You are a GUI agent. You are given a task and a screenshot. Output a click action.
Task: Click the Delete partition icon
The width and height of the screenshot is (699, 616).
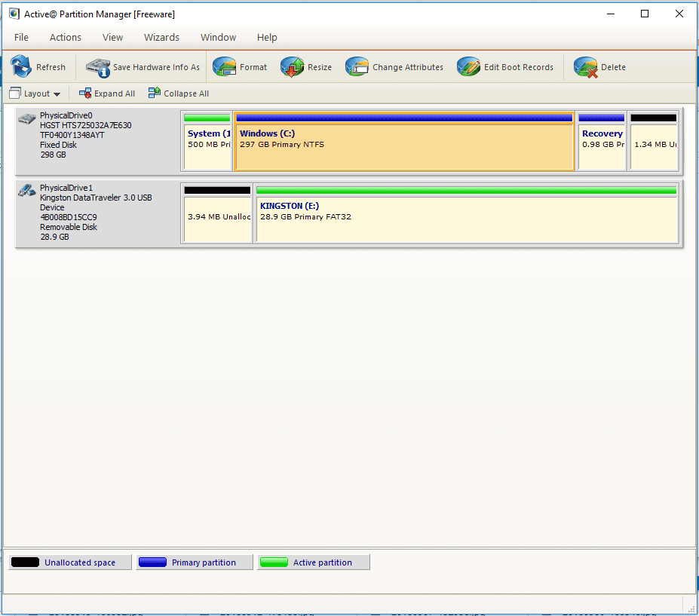(586, 67)
